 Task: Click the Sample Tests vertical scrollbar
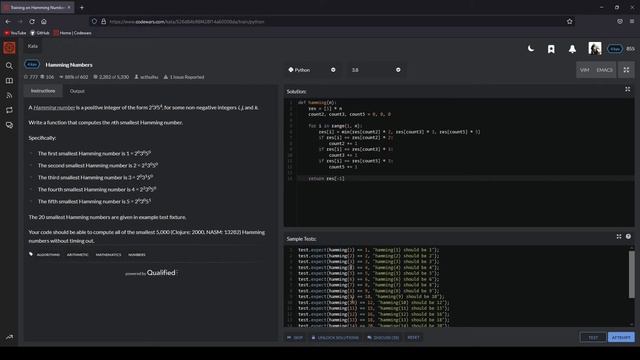pyautogui.click(x=631, y=274)
